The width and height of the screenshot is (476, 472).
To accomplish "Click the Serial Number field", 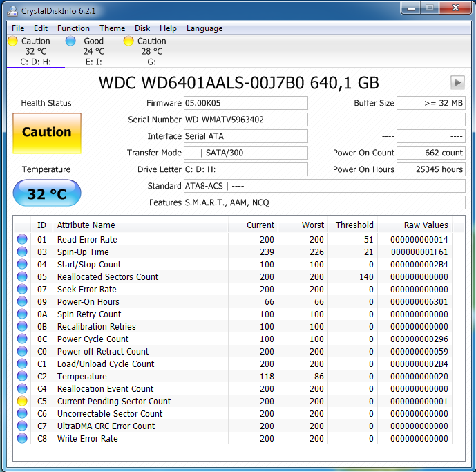I will (245, 120).
